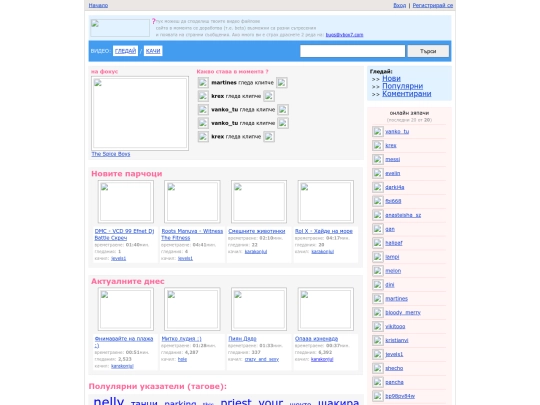Image resolution: width=540 pixels, height=405 pixels.
Task: Open messi profile link
Action: pos(393,159)
